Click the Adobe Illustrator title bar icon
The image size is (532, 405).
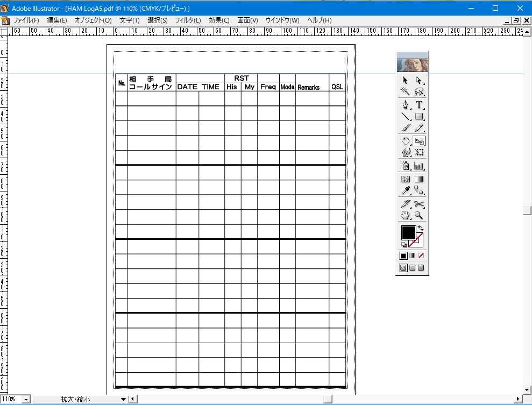(x=5, y=8)
